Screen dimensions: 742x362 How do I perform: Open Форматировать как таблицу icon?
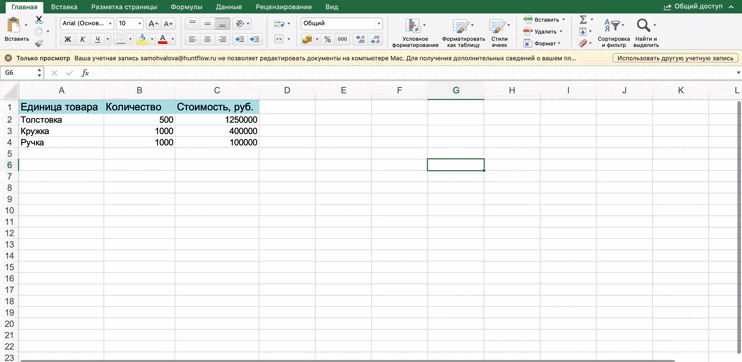[460, 26]
